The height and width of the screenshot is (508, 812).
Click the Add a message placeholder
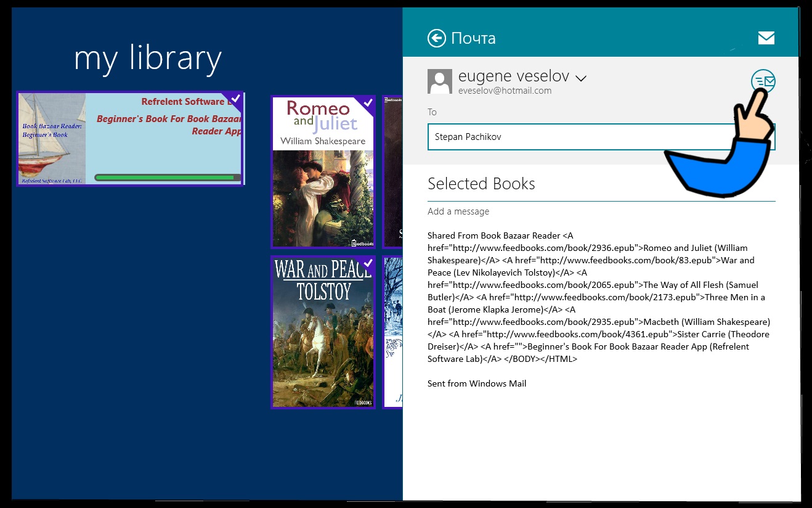(x=458, y=211)
